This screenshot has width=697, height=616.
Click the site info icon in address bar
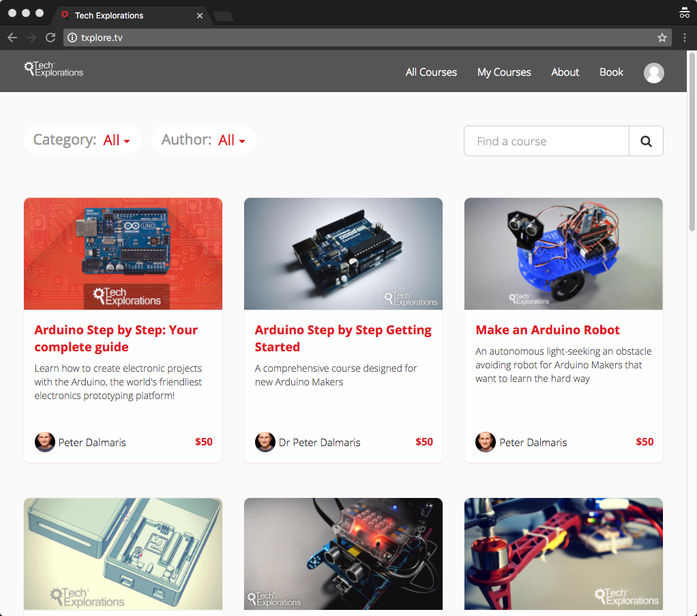[x=72, y=38]
